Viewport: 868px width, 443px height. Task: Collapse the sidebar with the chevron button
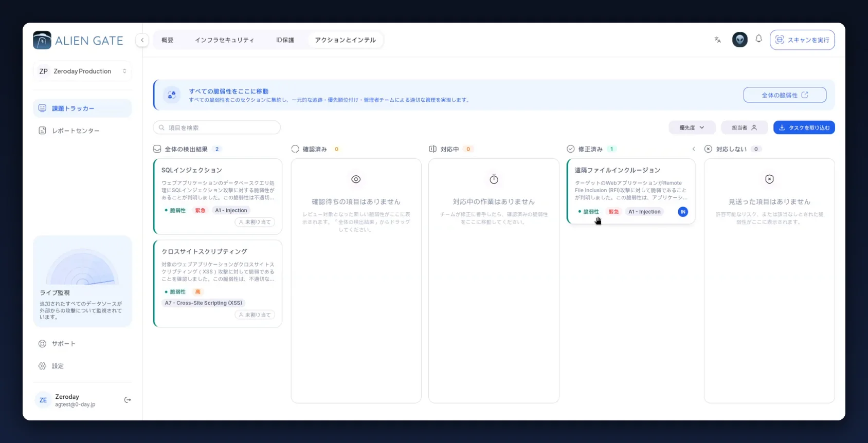click(142, 40)
